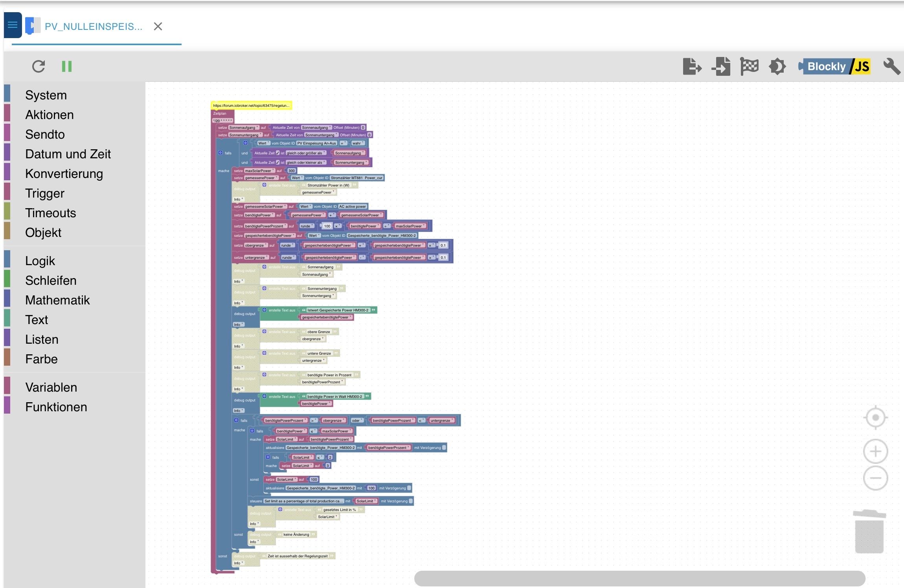Open the maxSolarPower variable dropdown
The width and height of the screenshot is (904, 588).
(x=259, y=171)
